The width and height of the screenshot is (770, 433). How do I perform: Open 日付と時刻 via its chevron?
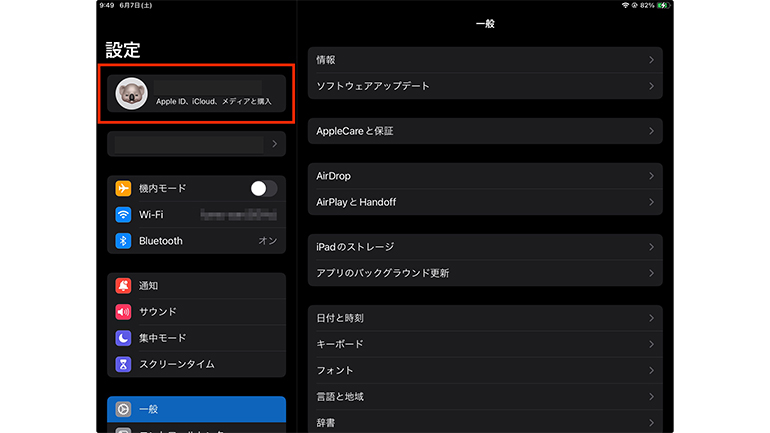point(651,318)
